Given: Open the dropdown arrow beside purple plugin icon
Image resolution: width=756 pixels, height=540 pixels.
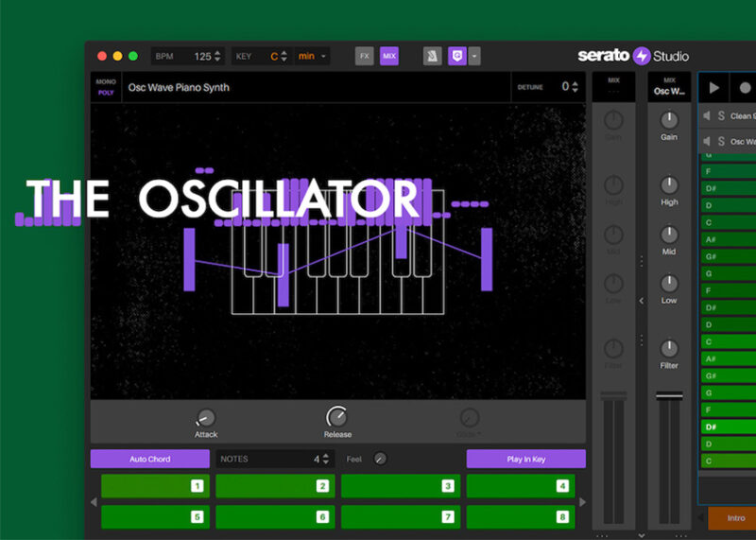Looking at the screenshot, I should (474, 56).
